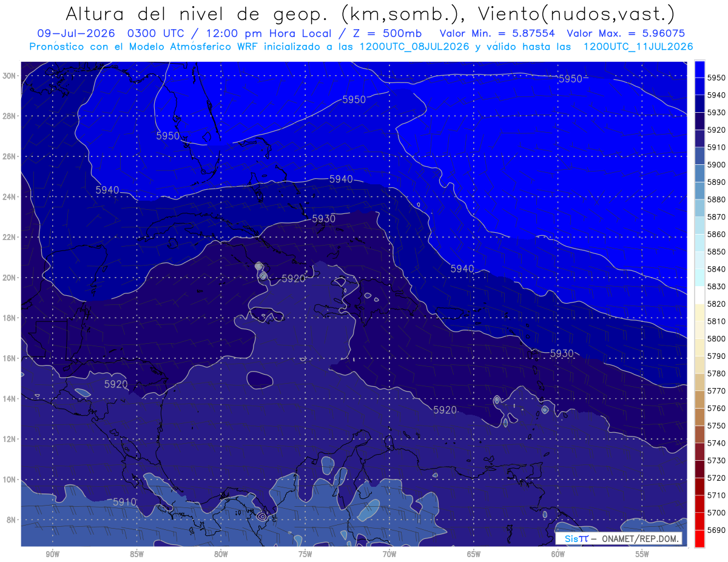Click the latitude axis label '8N'
The width and height of the screenshot is (728, 562).
pyautogui.click(x=12, y=520)
